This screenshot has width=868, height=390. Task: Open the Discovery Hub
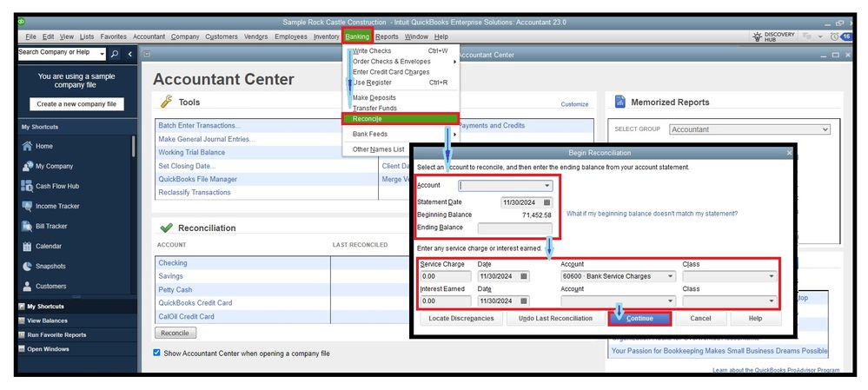click(x=773, y=36)
